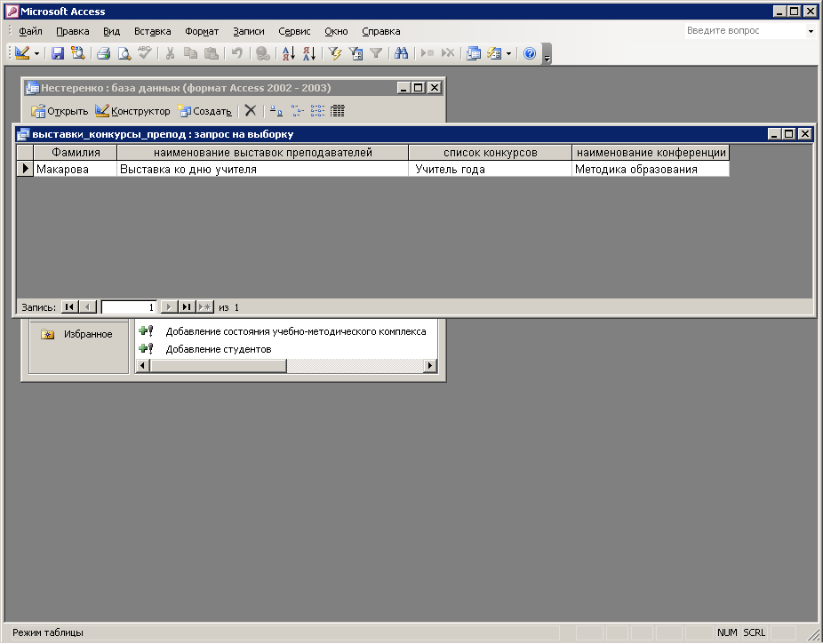Click the 'Введите вопрос' help input box

[745, 31]
